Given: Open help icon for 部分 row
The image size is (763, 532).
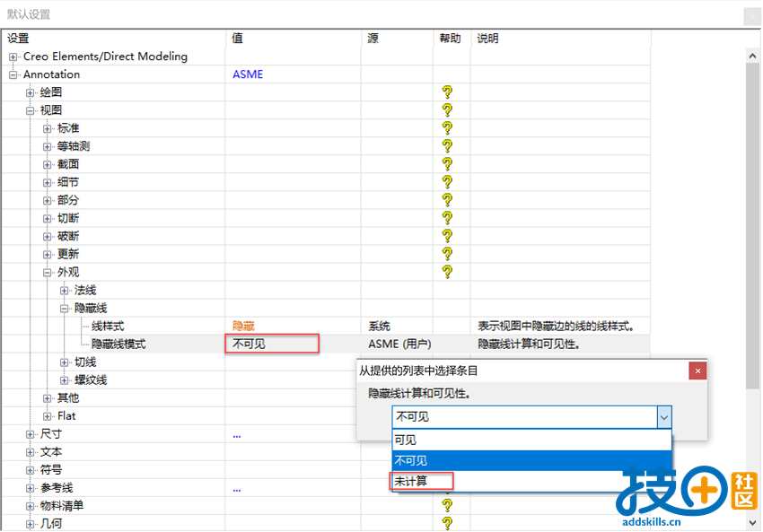Looking at the screenshot, I should click(447, 200).
